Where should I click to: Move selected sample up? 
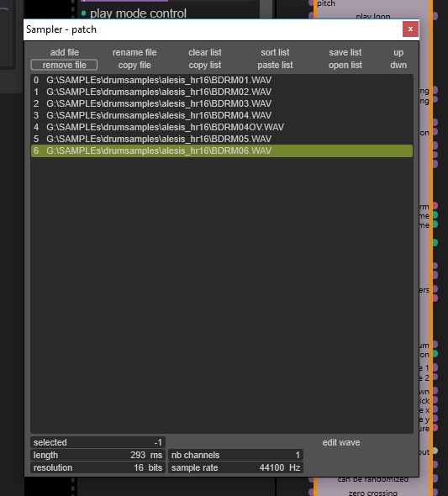point(398,52)
